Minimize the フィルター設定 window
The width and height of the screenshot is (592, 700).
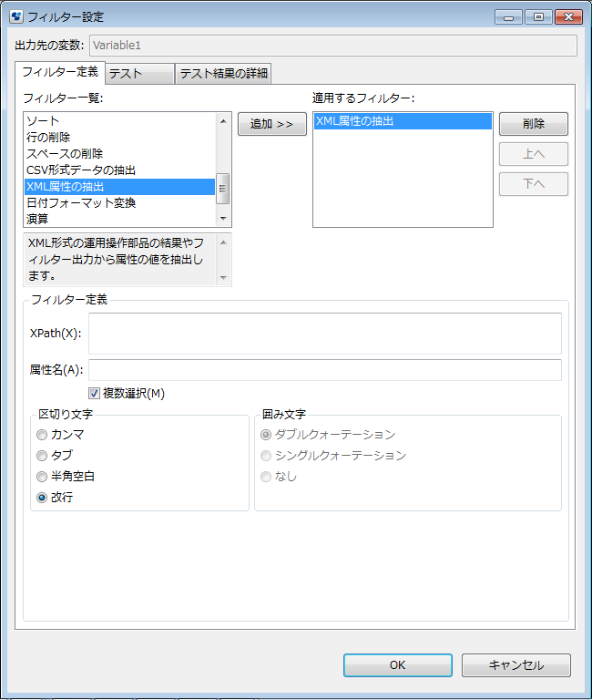[508, 17]
